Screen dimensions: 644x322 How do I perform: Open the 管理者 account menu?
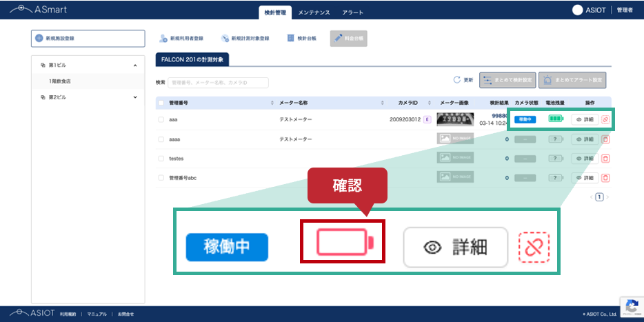pos(624,10)
